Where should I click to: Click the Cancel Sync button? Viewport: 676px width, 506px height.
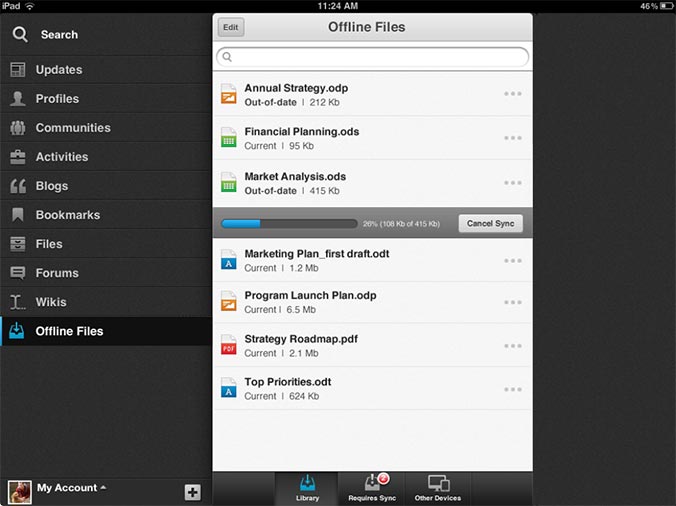490,224
